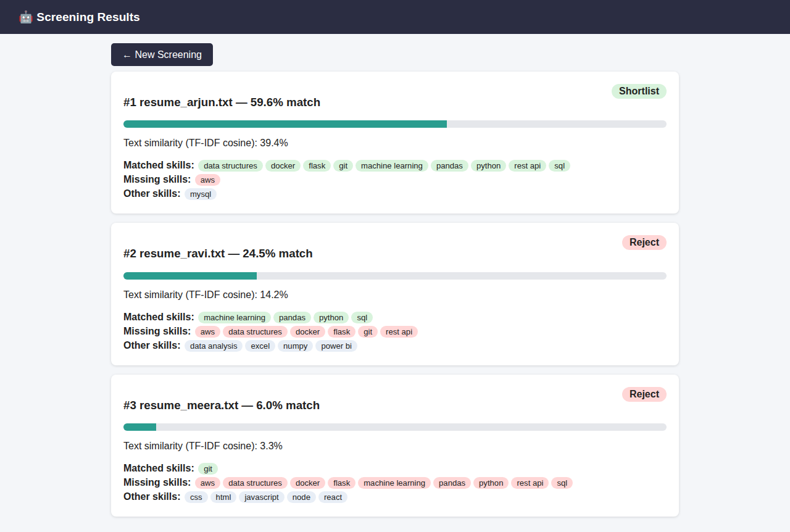Click the Reject badge on resume_ravi.txt card
Screen dimensions: 790x532
(644, 243)
